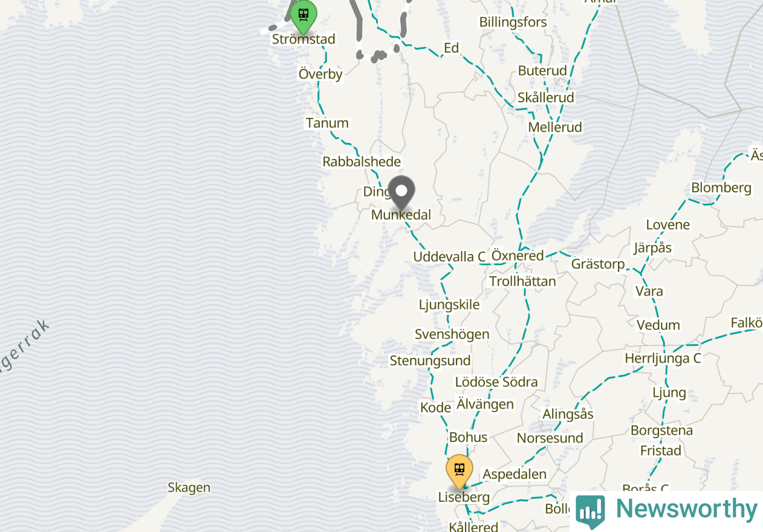Click the Skagen place label
This screenshot has width=763, height=532.
(x=189, y=487)
